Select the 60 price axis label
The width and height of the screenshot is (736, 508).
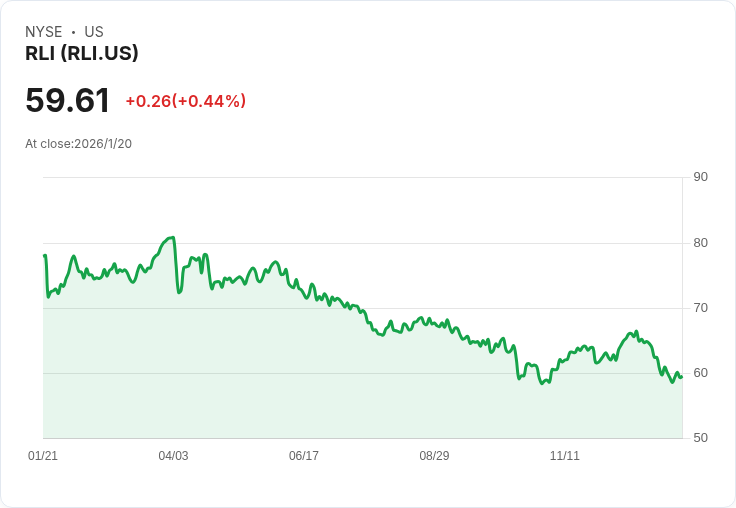(x=700, y=372)
